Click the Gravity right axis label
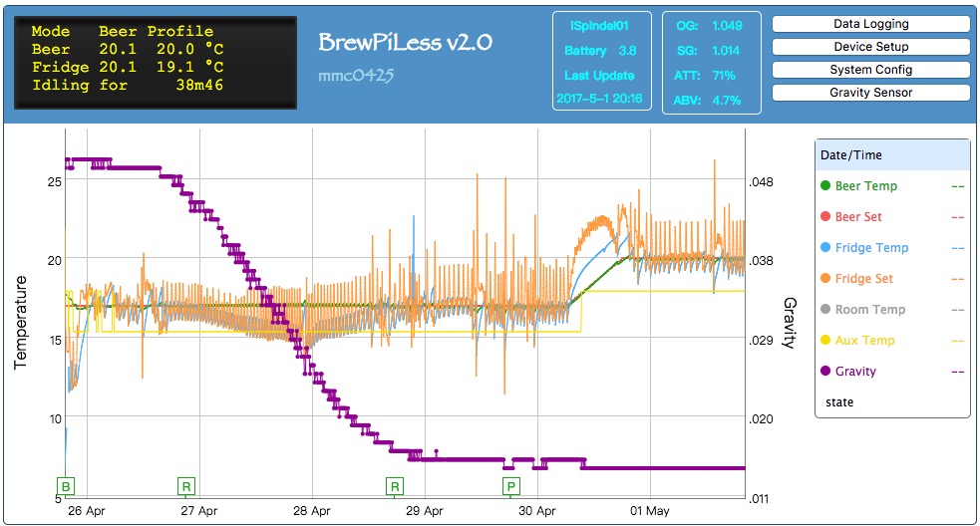This screenshot has width=980, height=526. 790,323
